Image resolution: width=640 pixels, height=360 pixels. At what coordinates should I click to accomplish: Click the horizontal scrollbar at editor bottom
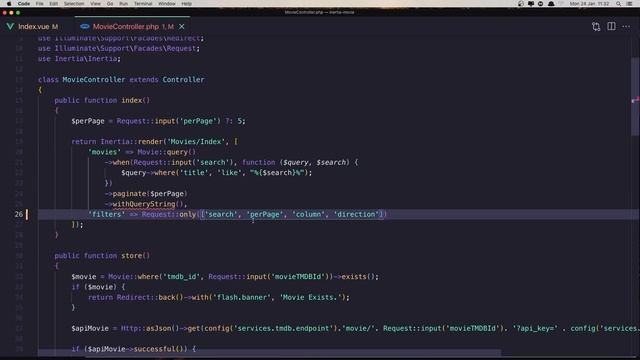click(269, 353)
